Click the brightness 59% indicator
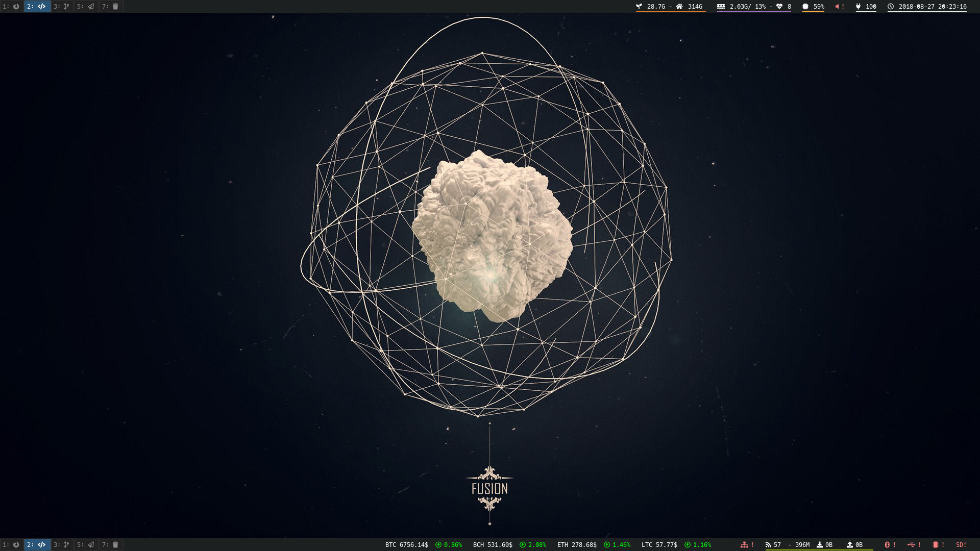980x551 pixels. point(813,7)
